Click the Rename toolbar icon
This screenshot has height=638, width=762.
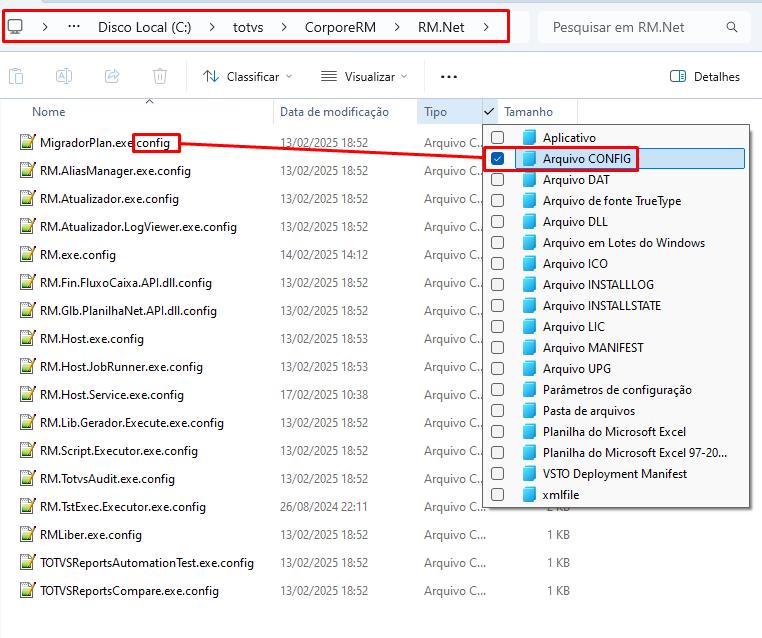click(64, 76)
